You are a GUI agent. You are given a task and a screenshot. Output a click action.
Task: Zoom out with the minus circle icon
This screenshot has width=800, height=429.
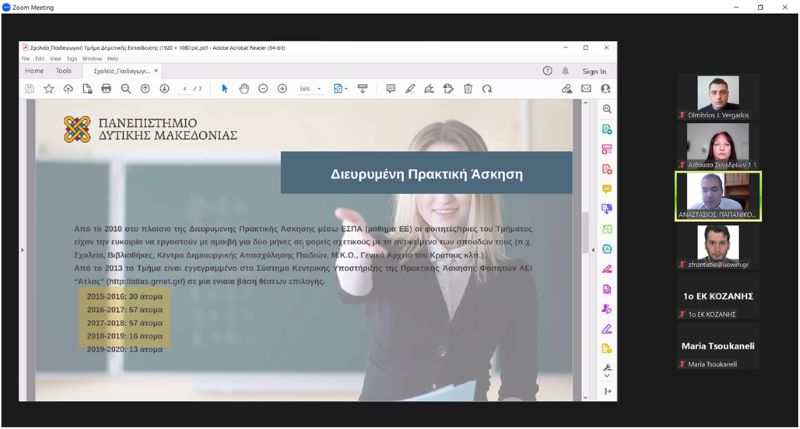[263, 89]
